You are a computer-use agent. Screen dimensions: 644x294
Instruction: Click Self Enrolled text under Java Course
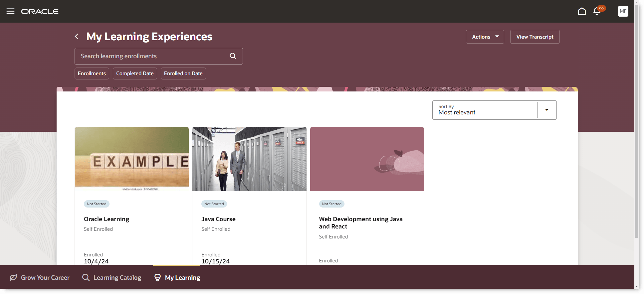click(x=216, y=229)
